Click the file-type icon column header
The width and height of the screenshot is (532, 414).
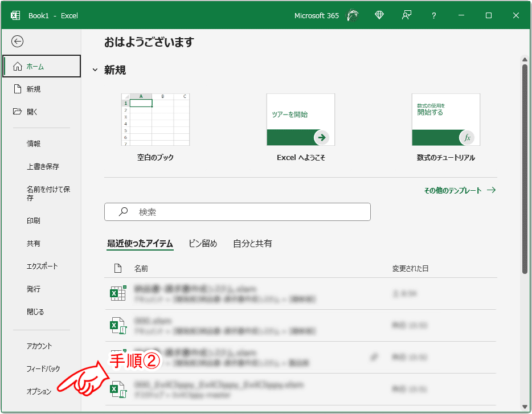click(118, 268)
